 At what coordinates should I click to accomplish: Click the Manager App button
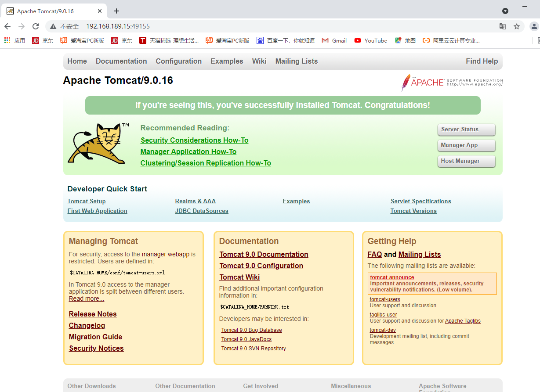[x=467, y=145]
